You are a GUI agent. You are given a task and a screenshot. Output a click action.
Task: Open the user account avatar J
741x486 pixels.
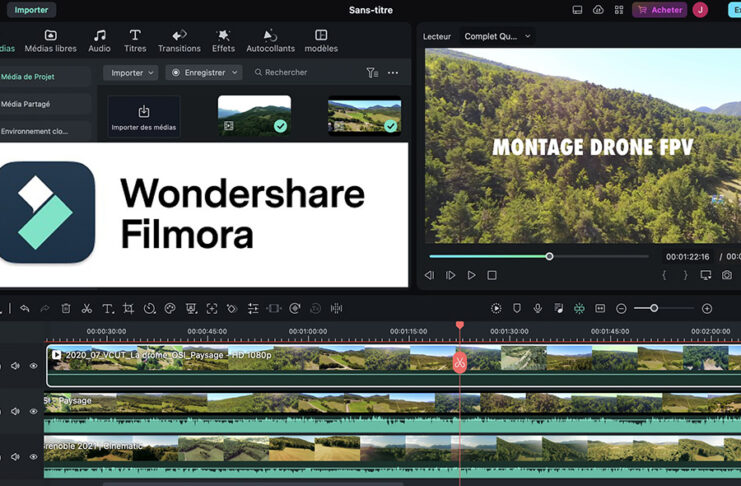(700, 10)
